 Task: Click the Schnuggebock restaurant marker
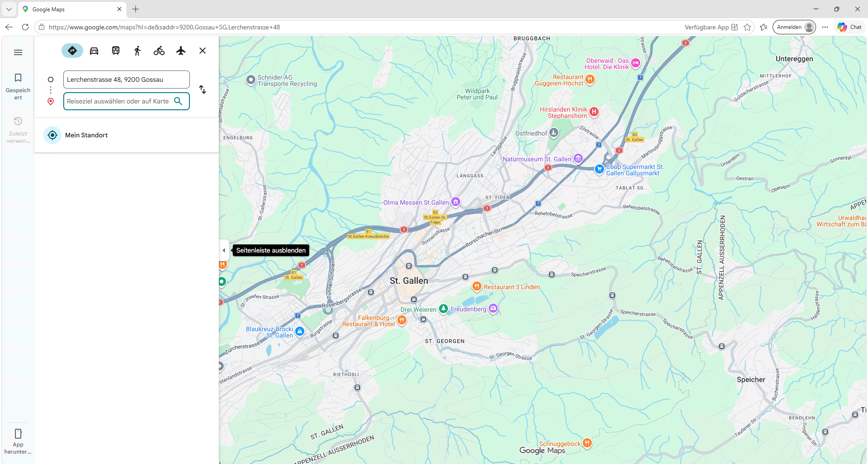click(x=587, y=443)
